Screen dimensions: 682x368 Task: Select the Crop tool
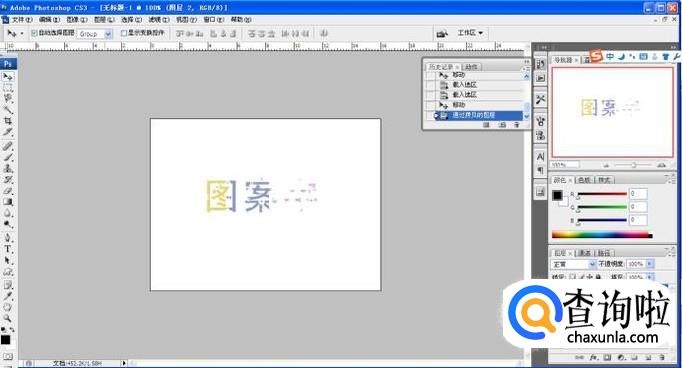pyautogui.click(x=8, y=120)
